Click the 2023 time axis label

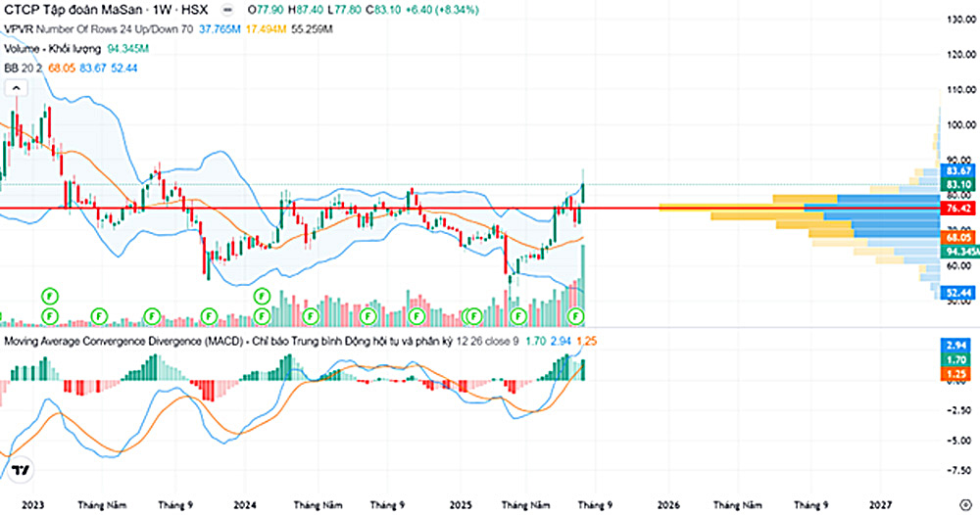[32, 504]
